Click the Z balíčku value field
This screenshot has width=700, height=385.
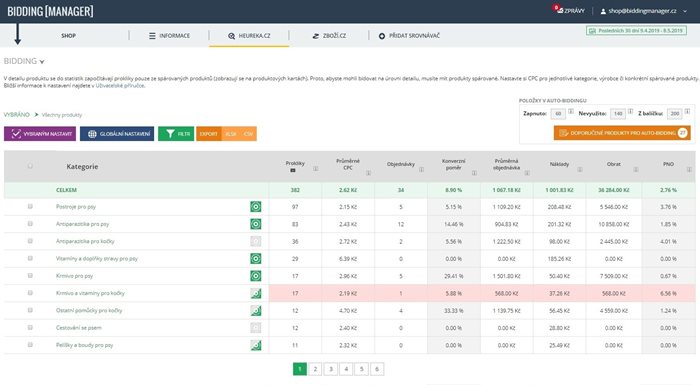675,114
